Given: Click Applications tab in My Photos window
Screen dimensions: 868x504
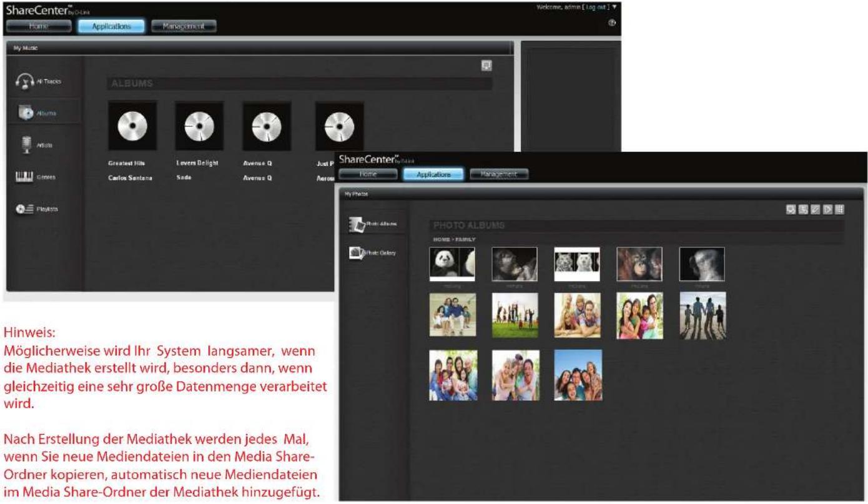Looking at the screenshot, I should pyautogui.click(x=433, y=175).
